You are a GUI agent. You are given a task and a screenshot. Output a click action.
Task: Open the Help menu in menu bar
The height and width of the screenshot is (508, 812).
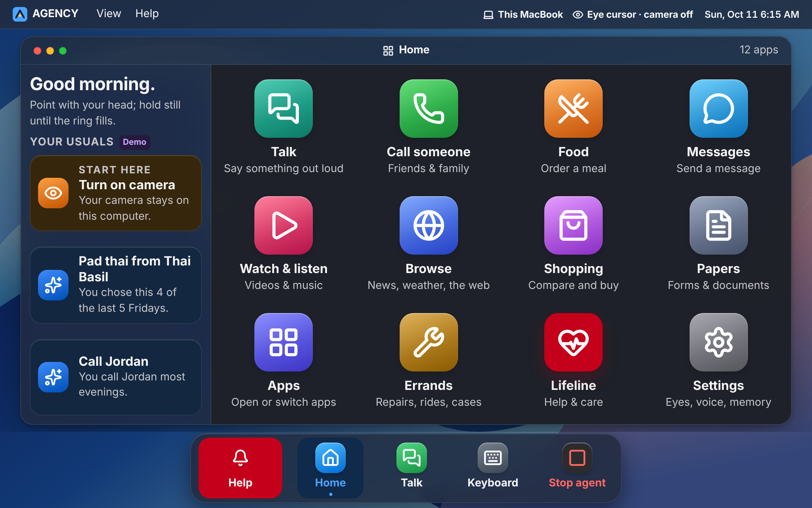[x=147, y=14]
